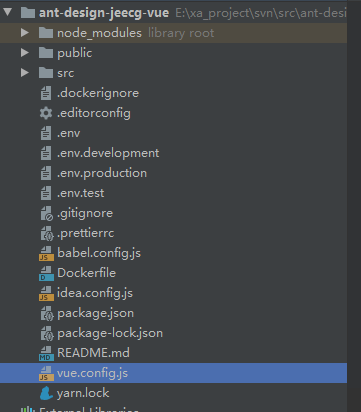Expand the node_modules folder arrow
The image size is (361, 412).
click(25, 33)
